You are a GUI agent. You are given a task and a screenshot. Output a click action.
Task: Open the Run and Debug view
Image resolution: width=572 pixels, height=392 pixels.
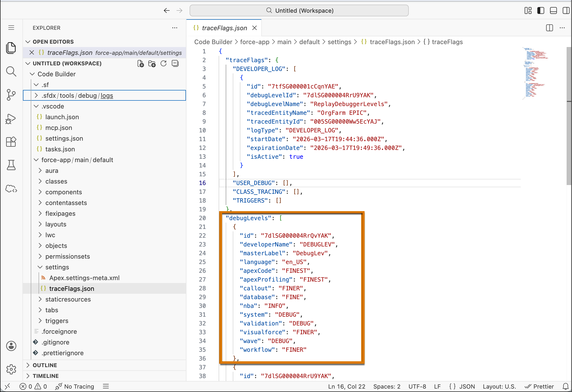[x=11, y=118]
